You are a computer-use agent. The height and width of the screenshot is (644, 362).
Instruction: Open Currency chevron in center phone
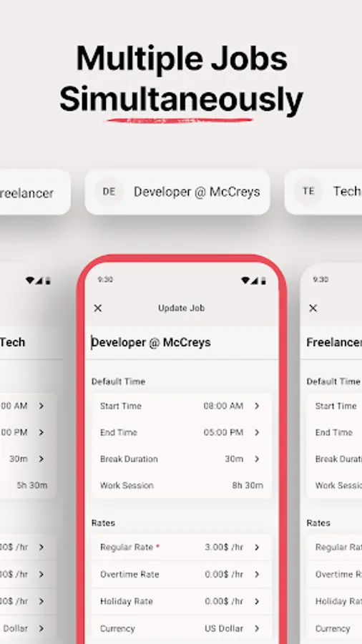257,628
